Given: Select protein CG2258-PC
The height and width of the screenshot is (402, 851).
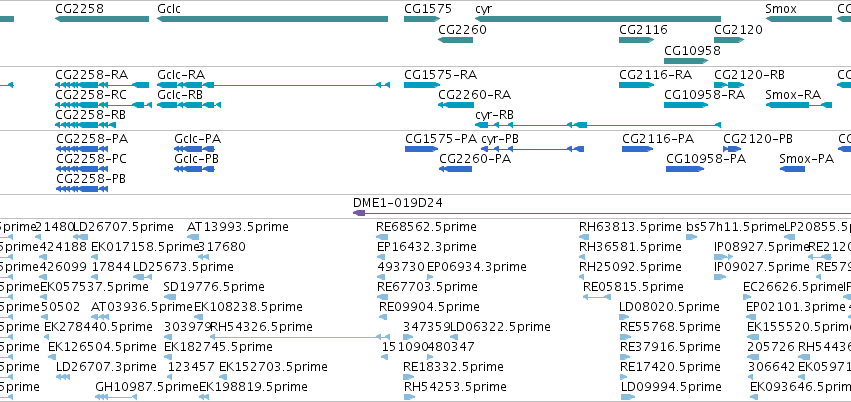Looking at the screenshot, I should tap(91, 159).
